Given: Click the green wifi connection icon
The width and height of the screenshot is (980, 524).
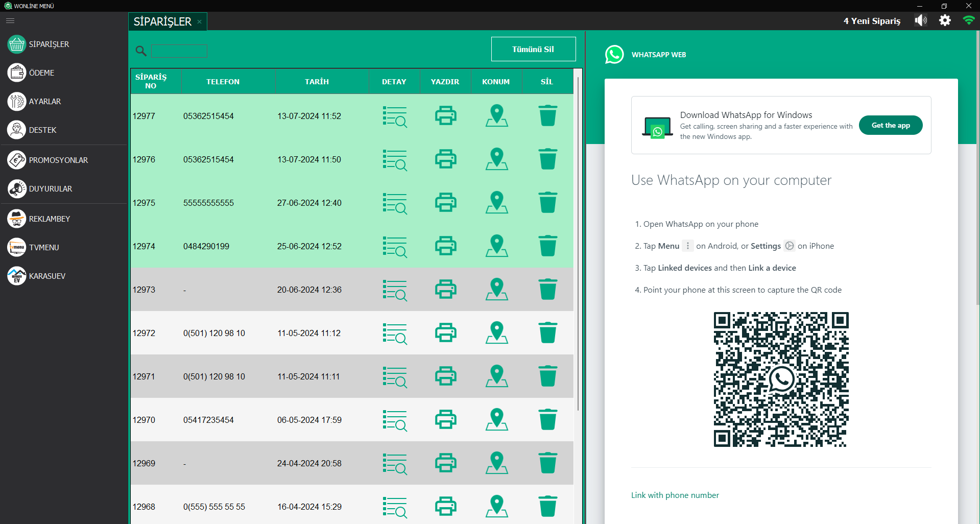Looking at the screenshot, I should pyautogui.click(x=968, y=20).
